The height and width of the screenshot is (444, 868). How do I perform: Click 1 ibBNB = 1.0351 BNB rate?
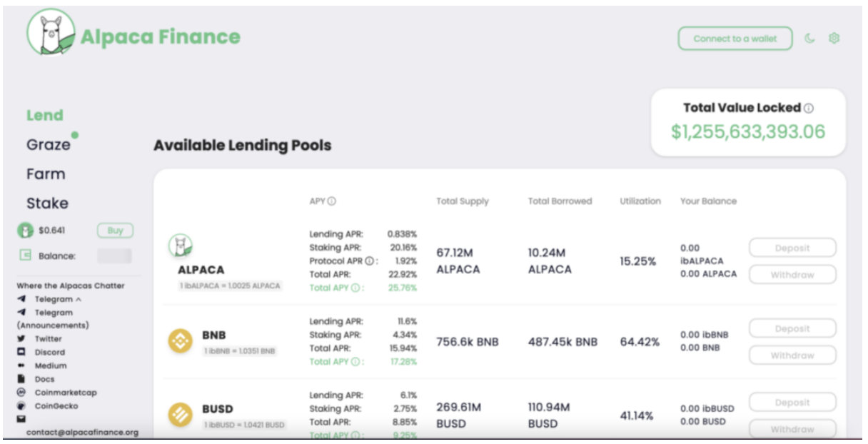pyautogui.click(x=239, y=351)
